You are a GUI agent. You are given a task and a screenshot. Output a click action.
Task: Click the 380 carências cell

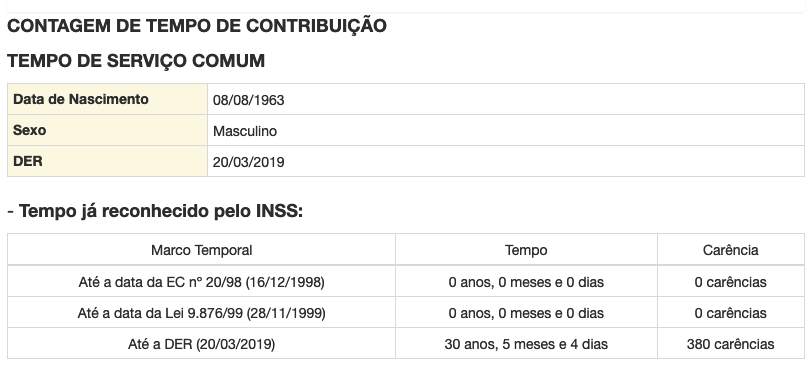(x=731, y=344)
